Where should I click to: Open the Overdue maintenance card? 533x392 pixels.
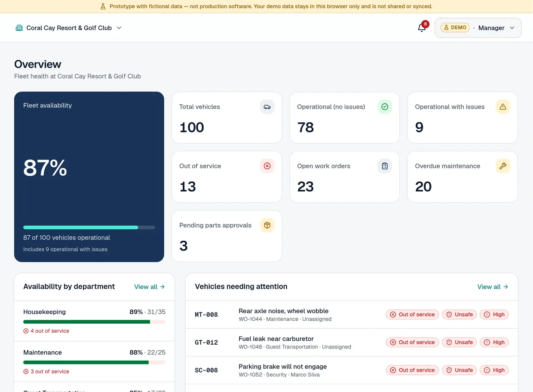click(463, 177)
